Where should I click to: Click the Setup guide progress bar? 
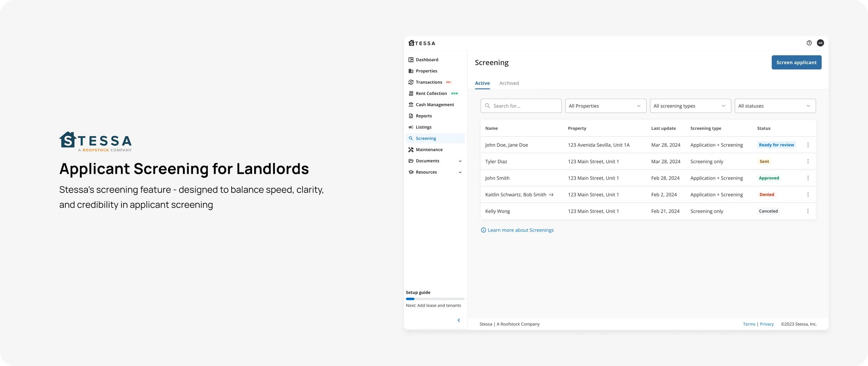point(435,299)
